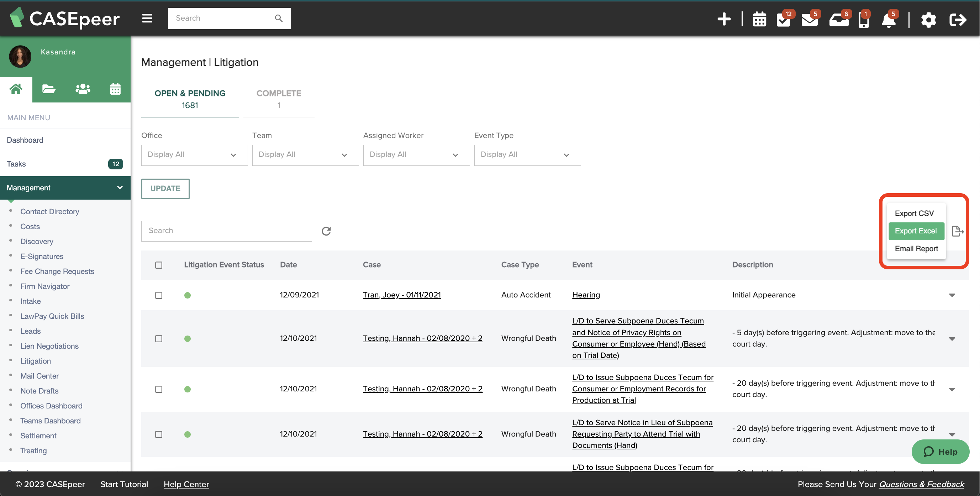The height and width of the screenshot is (496, 980).
Task: Open Help Center footer link
Action: (186, 484)
